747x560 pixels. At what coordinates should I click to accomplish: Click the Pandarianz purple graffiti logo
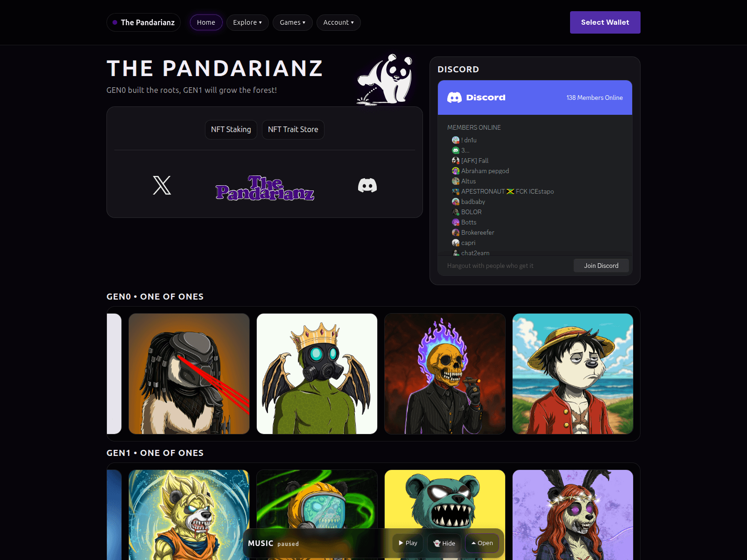point(265,188)
